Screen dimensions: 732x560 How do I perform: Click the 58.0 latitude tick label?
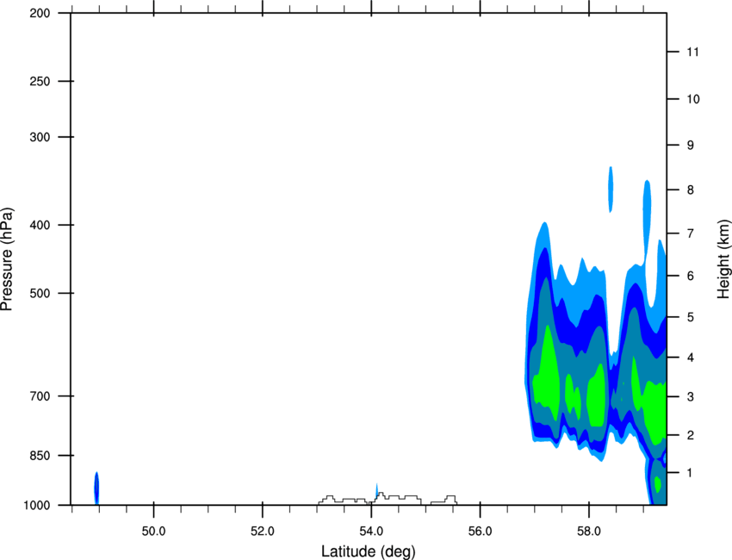tap(589, 532)
